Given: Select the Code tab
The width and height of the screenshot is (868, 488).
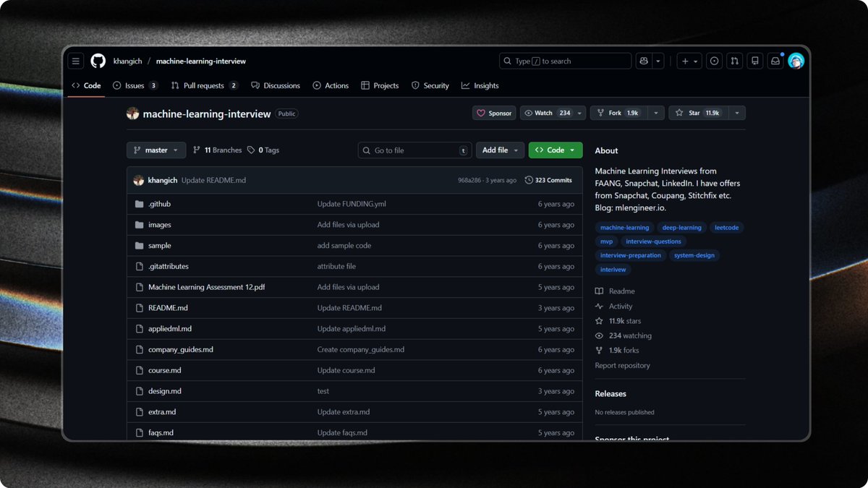Looking at the screenshot, I should click(x=86, y=85).
